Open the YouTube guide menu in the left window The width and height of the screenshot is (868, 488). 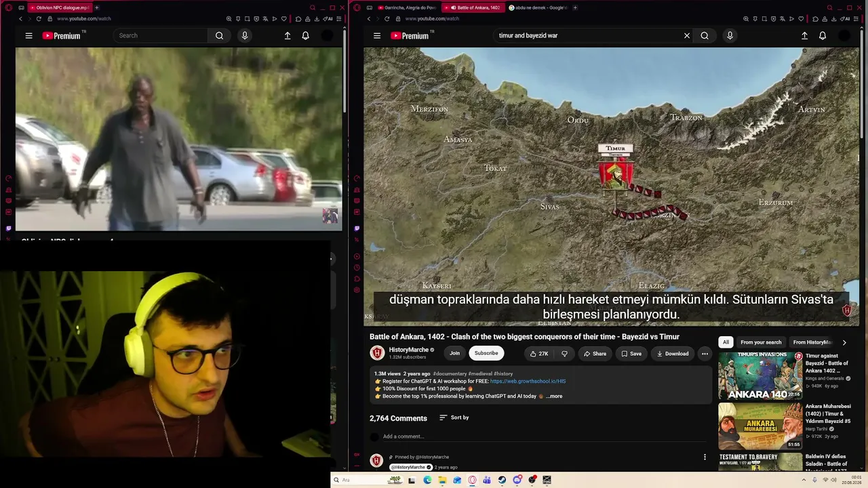(28, 36)
